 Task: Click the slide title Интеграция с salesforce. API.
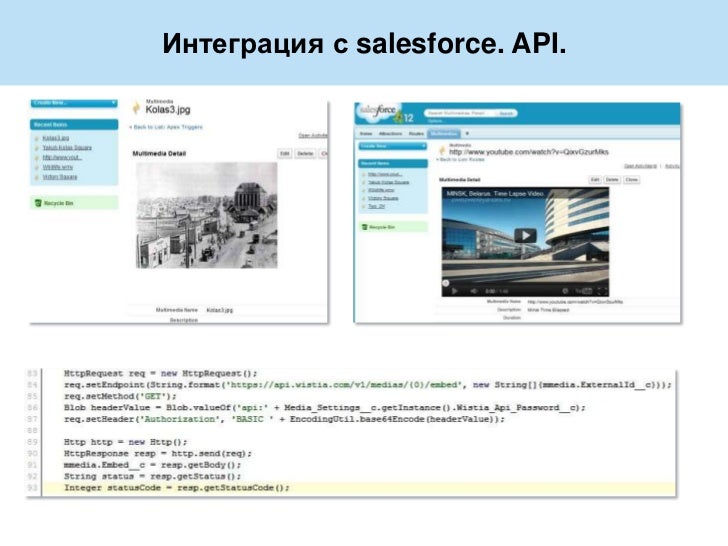(364, 44)
